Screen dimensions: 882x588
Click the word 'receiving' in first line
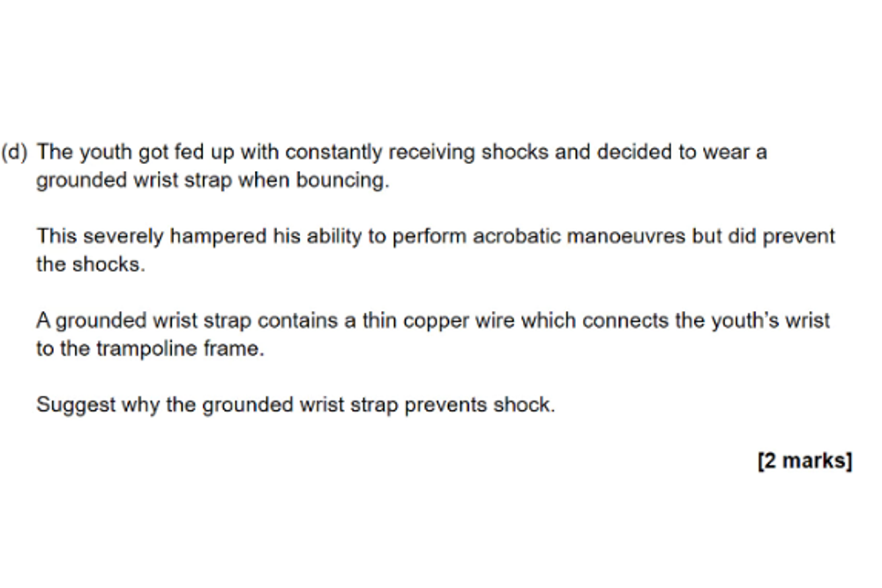pos(424,153)
